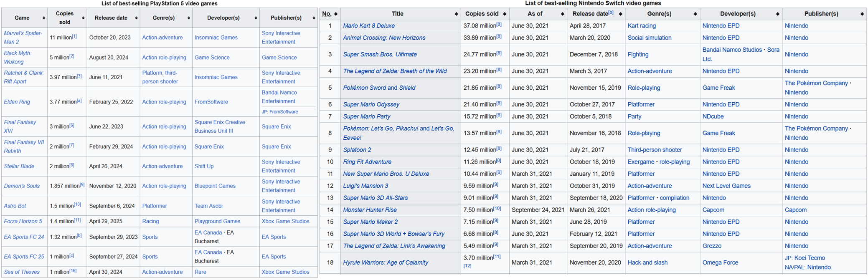Select the 37.08 million copies sold cell
The width and height of the screenshot is (868, 280).
click(485, 25)
